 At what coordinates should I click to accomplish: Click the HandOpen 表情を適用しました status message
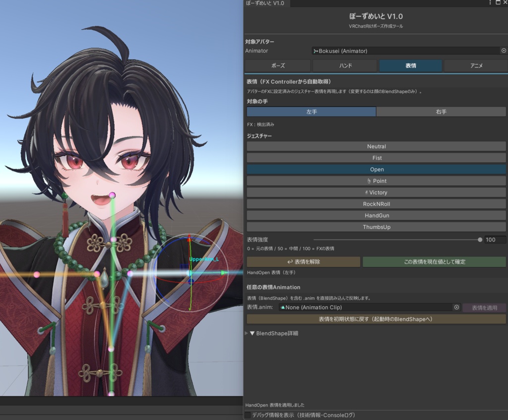(x=275, y=405)
